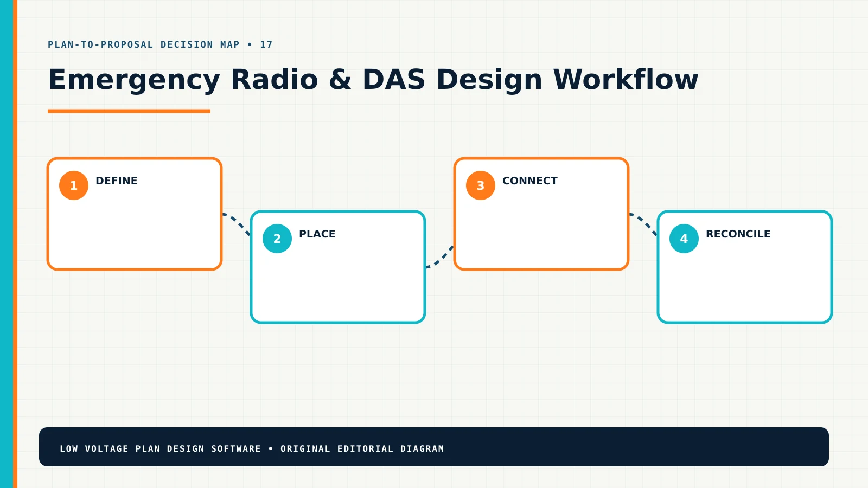Viewport: 868px width, 488px height.
Task: Click the Plan-to-Proposal Decision Map subtitle
Action: coord(160,44)
